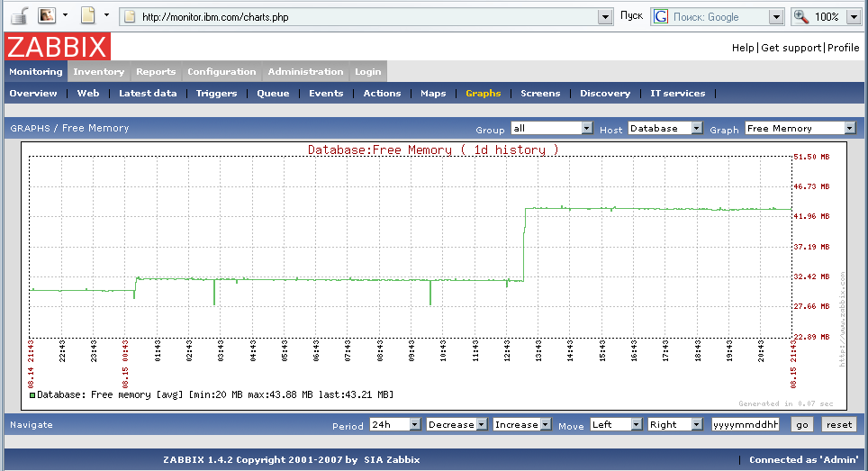This screenshot has width=868, height=471.
Task: Click the yyyymmddhh date input field
Action: (745, 424)
